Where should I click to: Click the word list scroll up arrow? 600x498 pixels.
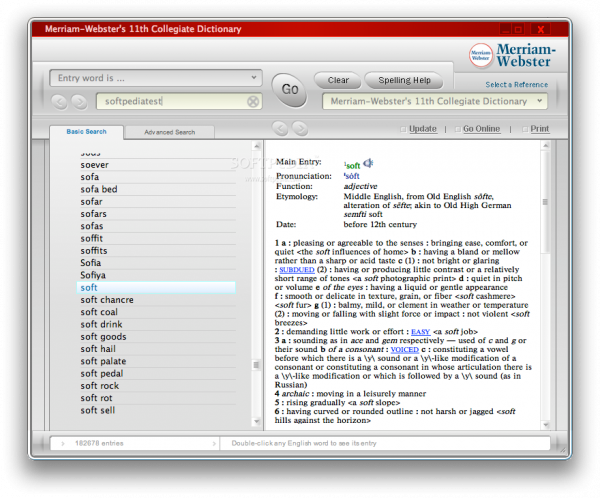[x=257, y=146]
